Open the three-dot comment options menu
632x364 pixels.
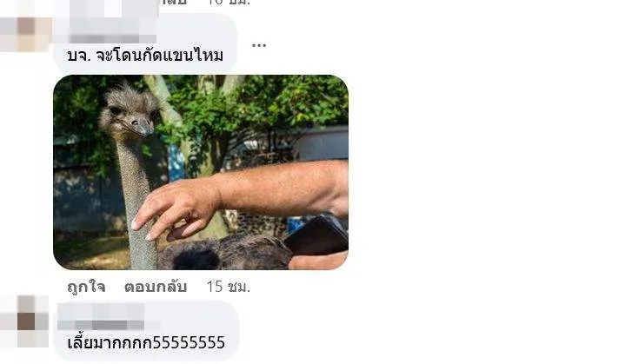coord(259,45)
